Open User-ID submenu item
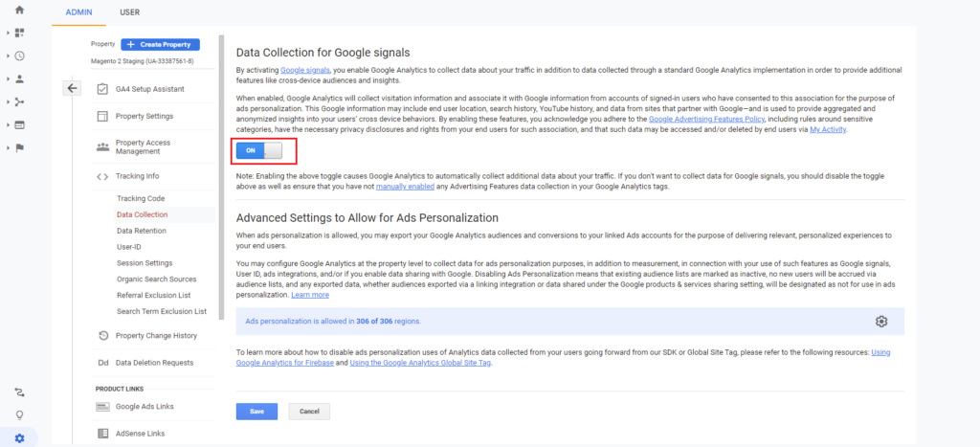This screenshot has height=447, width=980. tap(129, 247)
